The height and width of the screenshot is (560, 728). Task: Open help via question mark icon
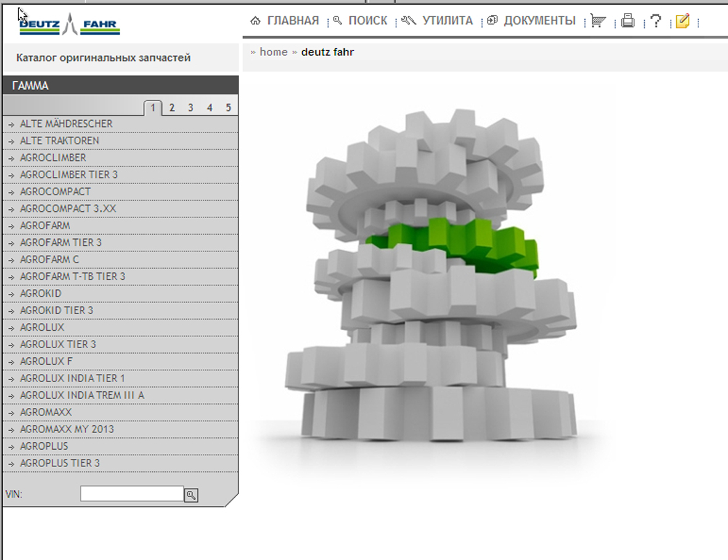pos(656,21)
